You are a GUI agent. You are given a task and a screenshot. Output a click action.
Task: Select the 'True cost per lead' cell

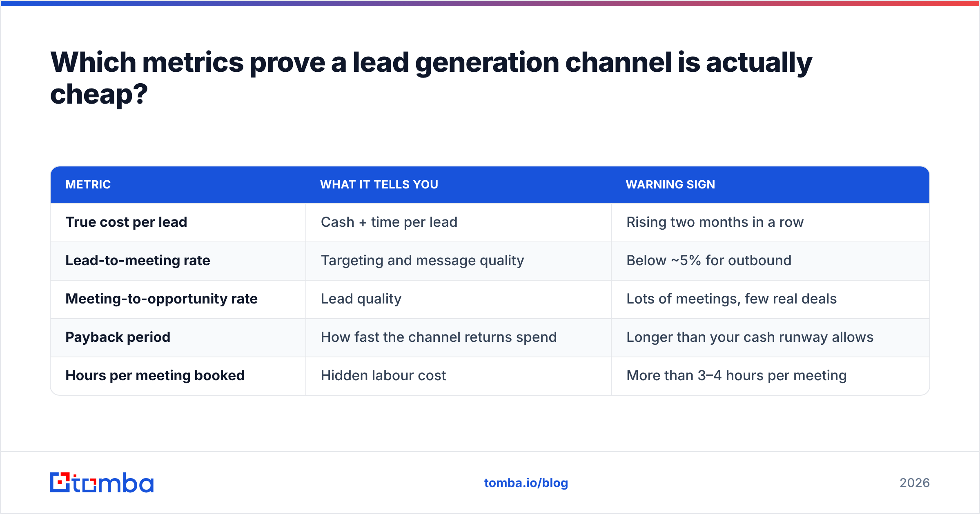pos(178,222)
